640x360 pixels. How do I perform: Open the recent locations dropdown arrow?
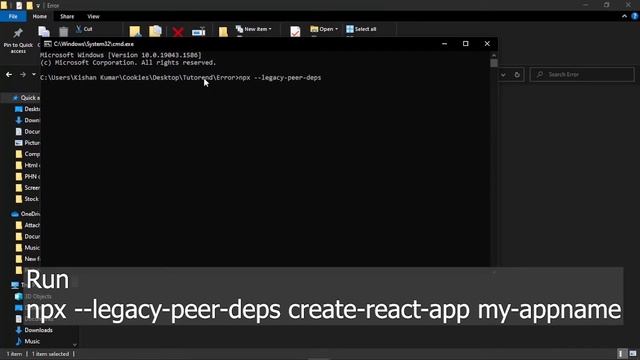[x=34, y=75]
